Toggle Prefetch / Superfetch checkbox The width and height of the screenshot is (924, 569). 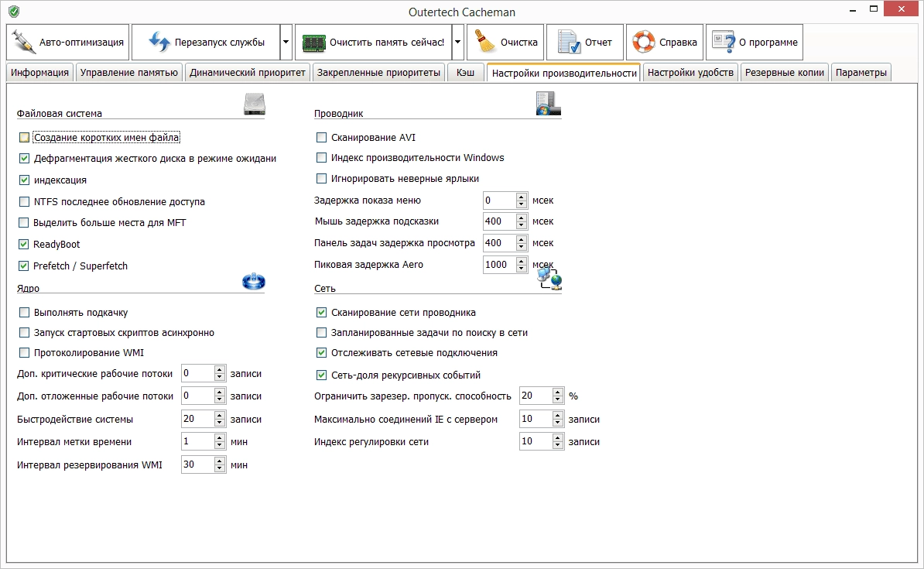(23, 266)
